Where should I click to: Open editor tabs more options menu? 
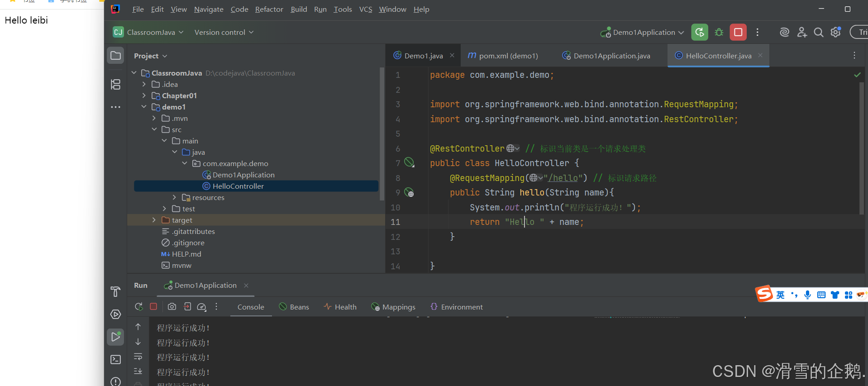point(854,55)
